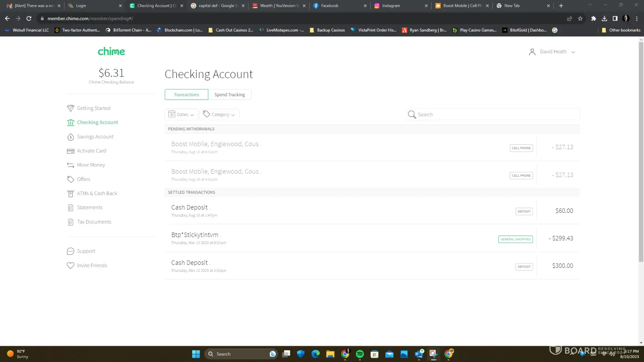
Task: Click the search magnifier icon
Action: pyautogui.click(x=412, y=114)
